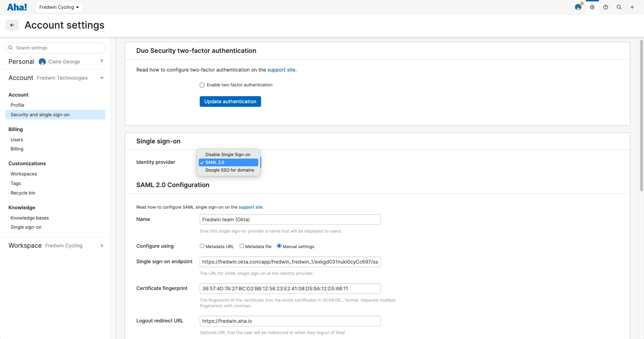
Task: Open the user avatar menu
Action: [578, 7]
